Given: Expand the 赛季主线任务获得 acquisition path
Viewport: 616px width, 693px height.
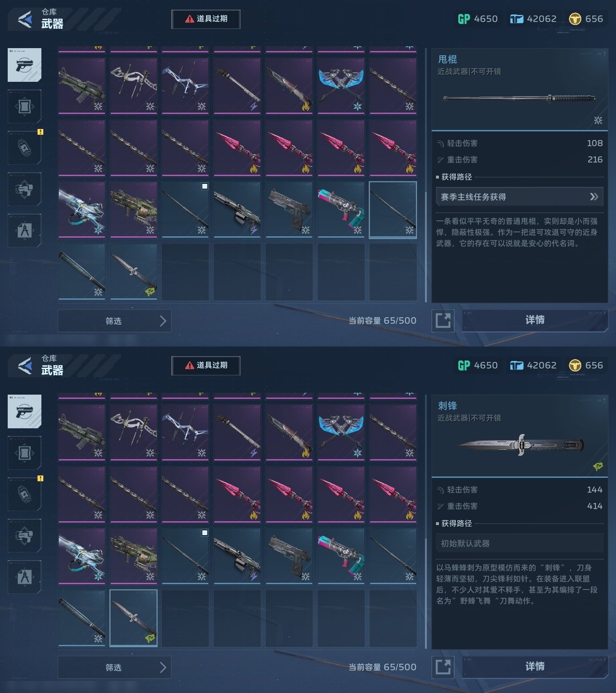Looking at the screenshot, I should tap(520, 197).
